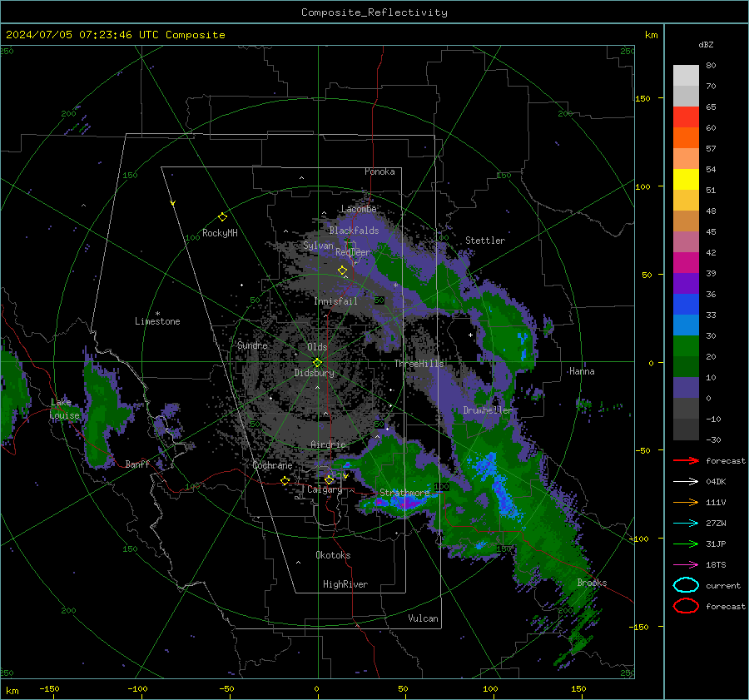Select the 10 dBZ slate-purple swatch
The width and height of the screenshot is (749, 700).
click(x=686, y=387)
